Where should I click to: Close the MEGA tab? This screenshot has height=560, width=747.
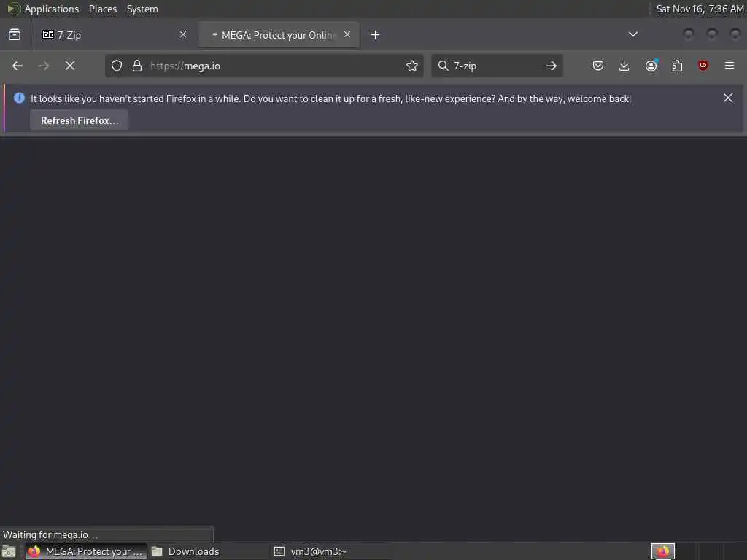pyautogui.click(x=347, y=34)
